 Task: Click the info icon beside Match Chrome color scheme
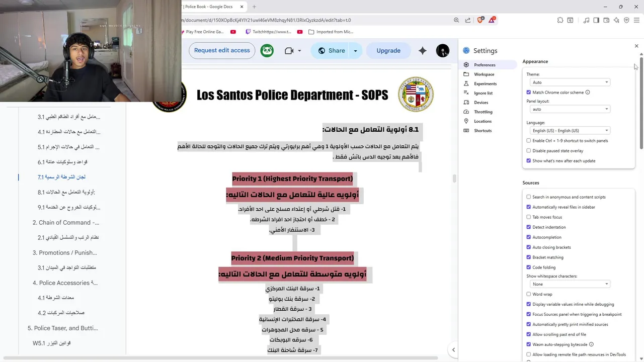(588, 93)
